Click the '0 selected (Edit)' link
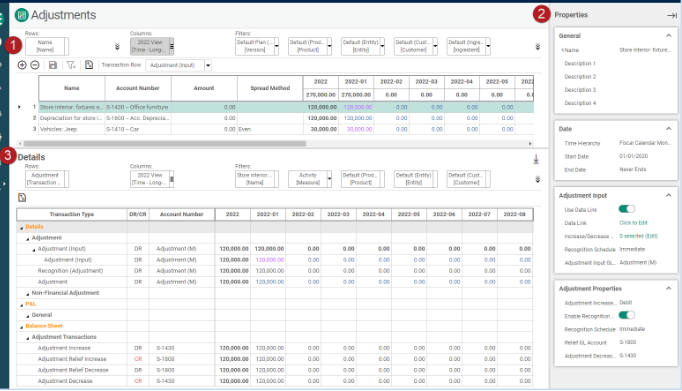 pyautogui.click(x=638, y=236)
